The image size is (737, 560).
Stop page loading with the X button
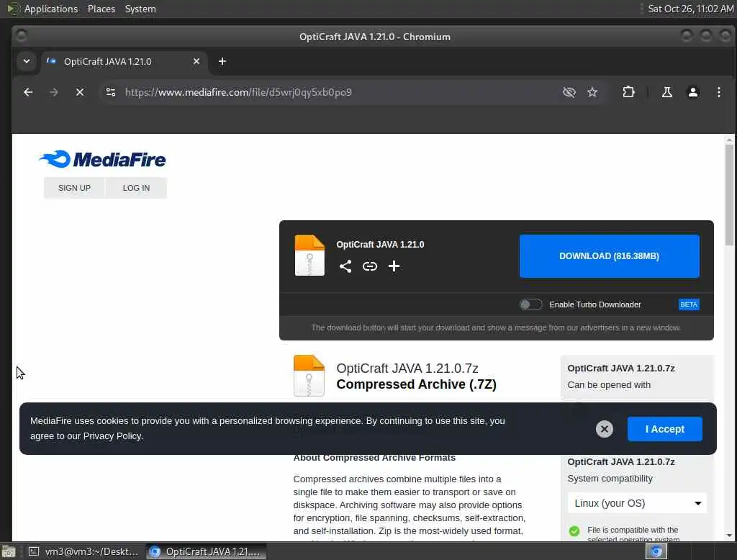[80, 92]
